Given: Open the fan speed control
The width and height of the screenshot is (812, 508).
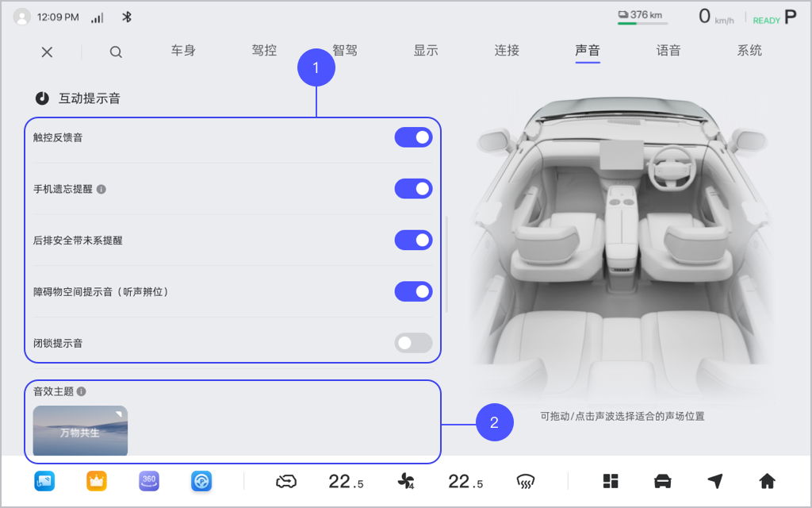Looking at the screenshot, I should [x=405, y=482].
